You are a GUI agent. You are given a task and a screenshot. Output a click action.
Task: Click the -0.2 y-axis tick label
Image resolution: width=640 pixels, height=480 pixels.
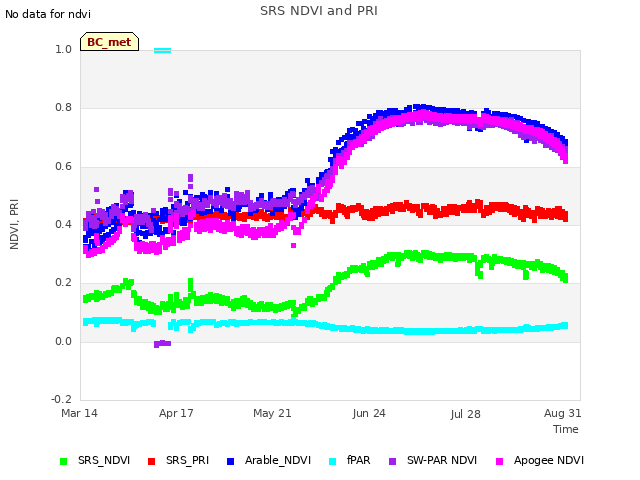[x=61, y=399]
